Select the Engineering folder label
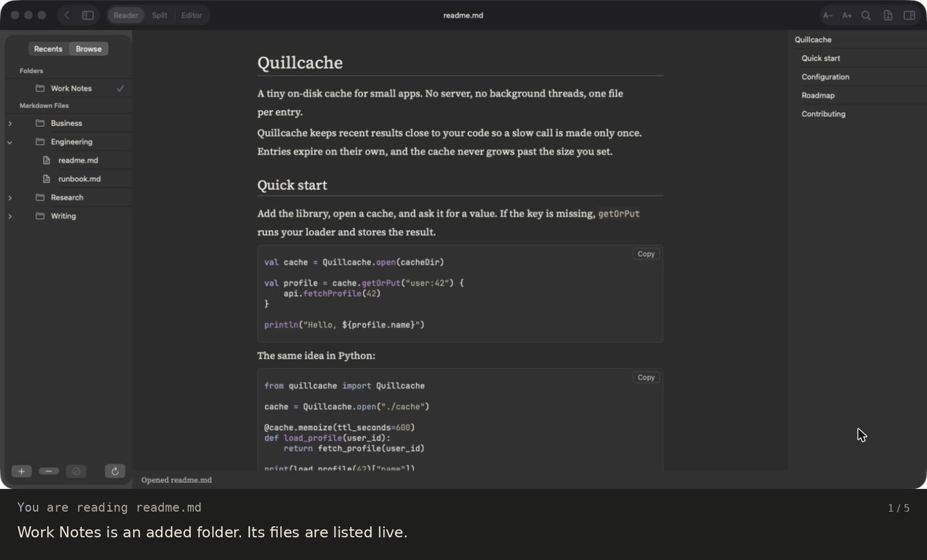The image size is (927, 560). (x=72, y=142)
